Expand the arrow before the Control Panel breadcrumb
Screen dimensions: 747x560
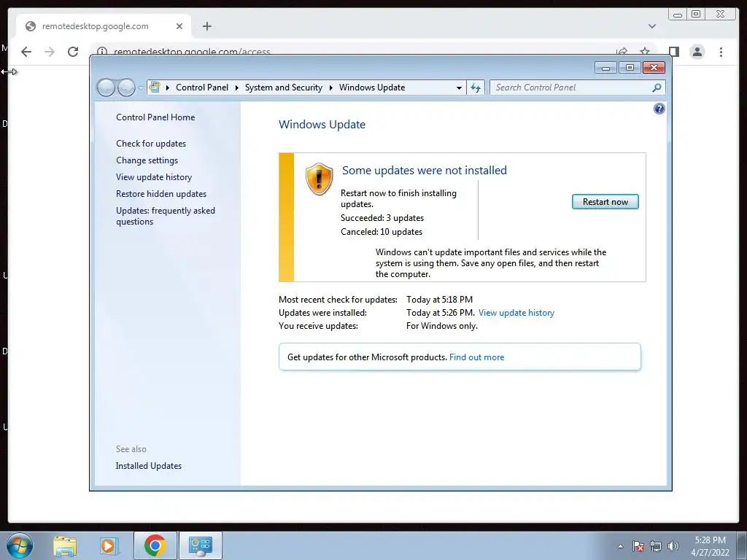click(x=168, y=87)
